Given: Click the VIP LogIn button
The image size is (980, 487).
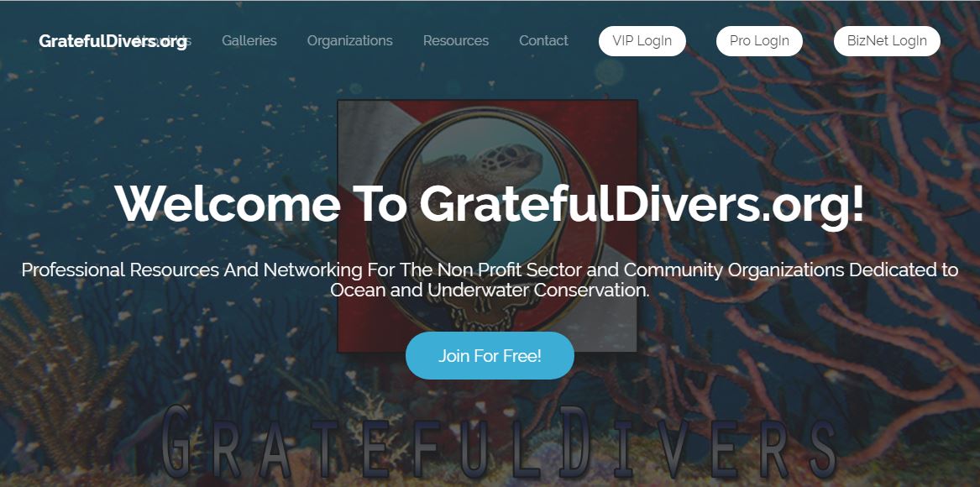Looking at the screenshot, I should coord(642,41).
